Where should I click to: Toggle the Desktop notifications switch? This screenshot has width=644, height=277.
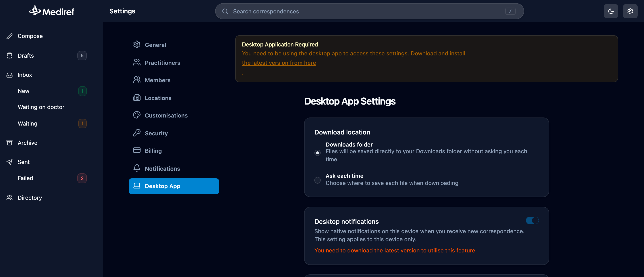click(532, 220)
